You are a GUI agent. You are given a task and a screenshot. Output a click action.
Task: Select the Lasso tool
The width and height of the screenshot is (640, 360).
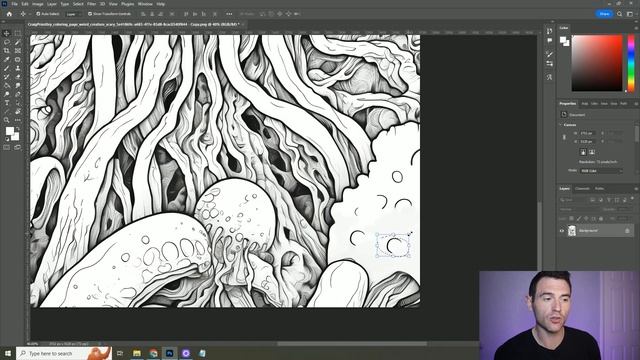pos(7,42)
